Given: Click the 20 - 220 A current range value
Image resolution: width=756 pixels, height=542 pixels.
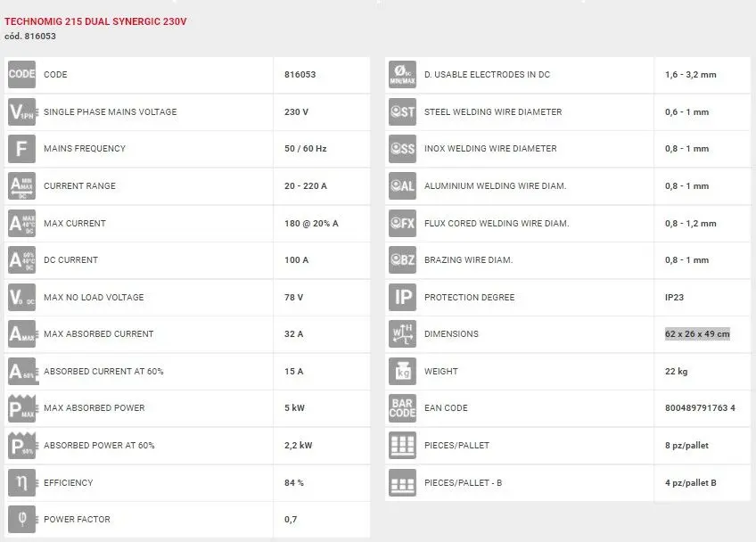Looking at the screenshot, I should click(305, 186).
